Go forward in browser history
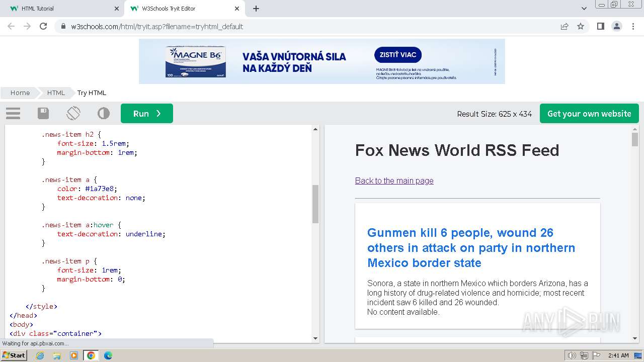Viewport: 644px width, 362px height. (27, 26)
